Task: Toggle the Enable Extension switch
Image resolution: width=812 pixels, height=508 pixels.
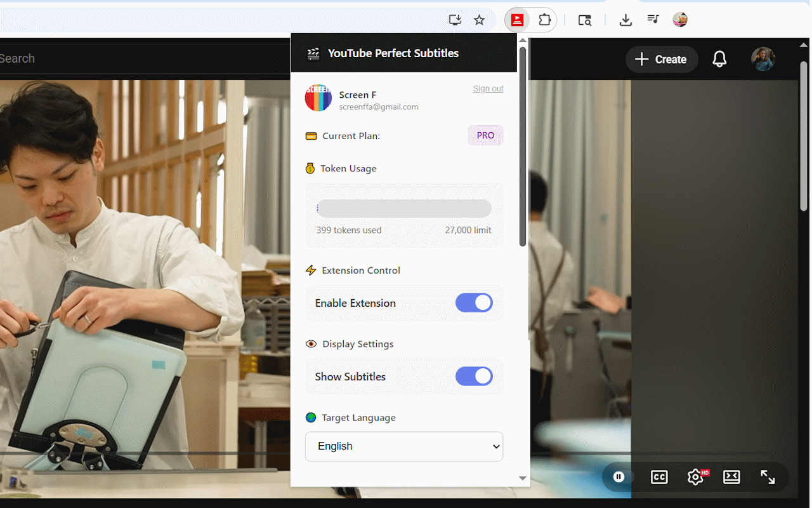Action: click(474, 303)
